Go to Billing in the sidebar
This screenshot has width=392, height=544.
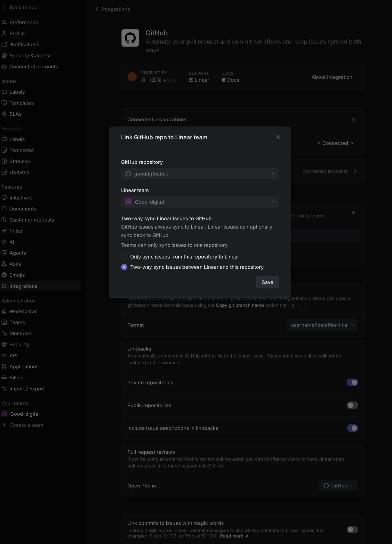16,377
